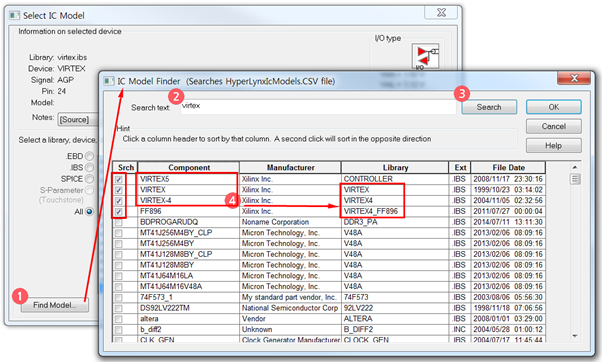Focus the Search text input field
Image resolution: width=602 pixels, height=362 pixels.
(318, 107)
